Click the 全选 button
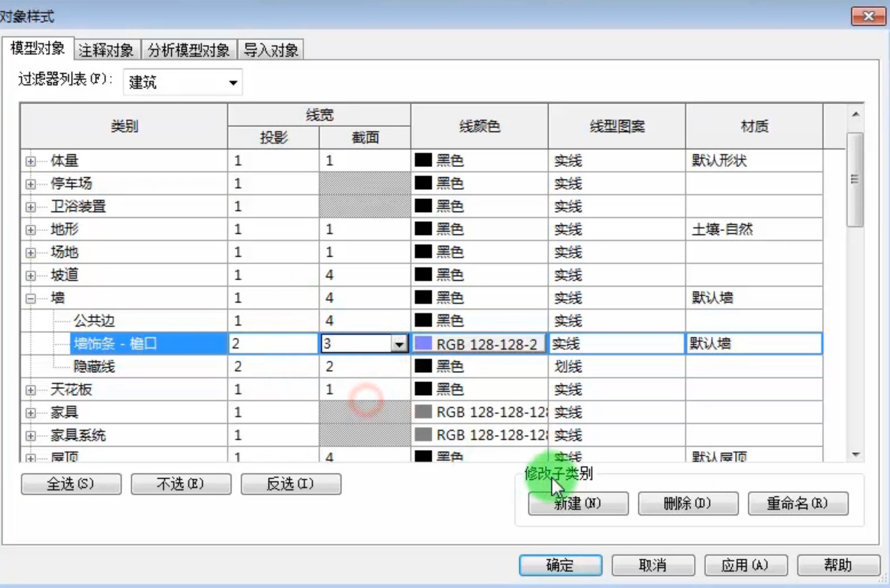This screenshot has height=588, width=890. [71, 484]
